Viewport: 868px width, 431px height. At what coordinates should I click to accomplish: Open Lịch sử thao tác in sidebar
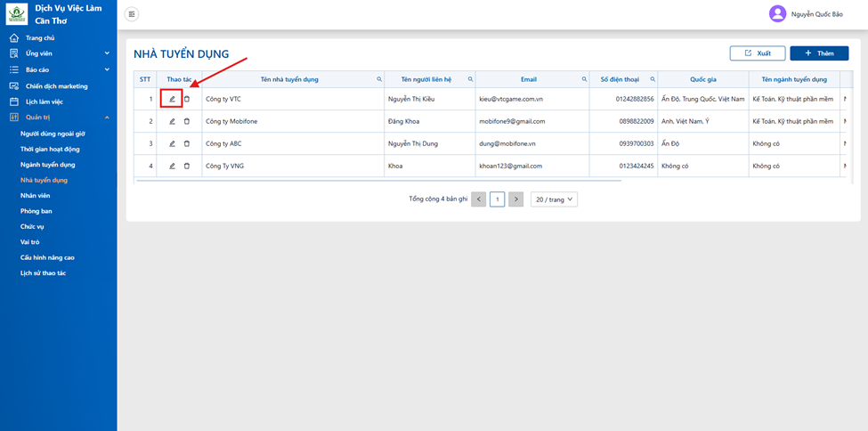[x=44, y=273]
